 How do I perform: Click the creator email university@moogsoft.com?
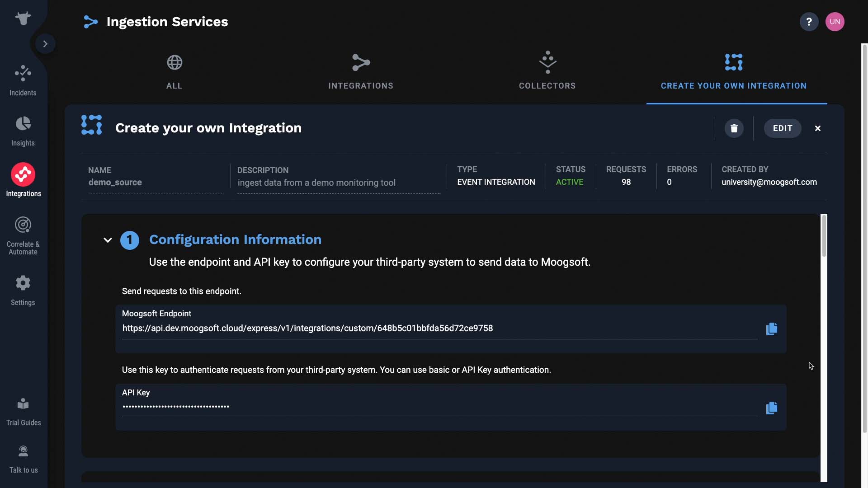[769, 182]
